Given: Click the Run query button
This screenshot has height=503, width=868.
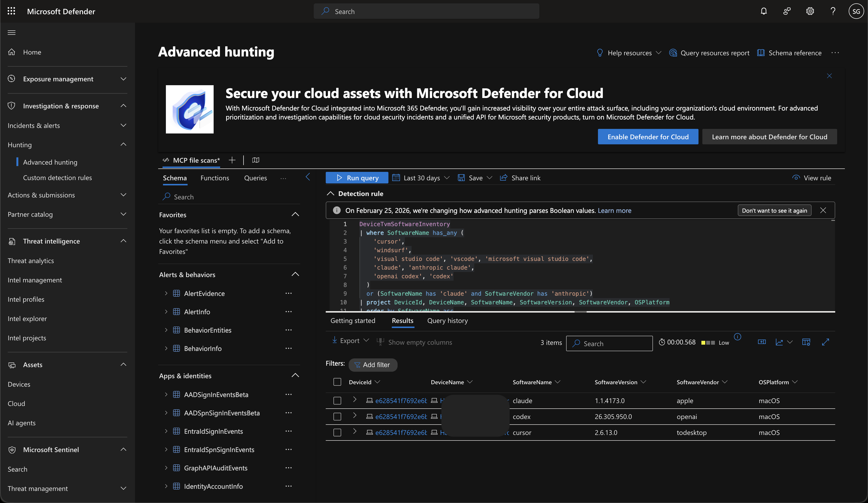Looking at the screenshot, I should pos(357,178).
